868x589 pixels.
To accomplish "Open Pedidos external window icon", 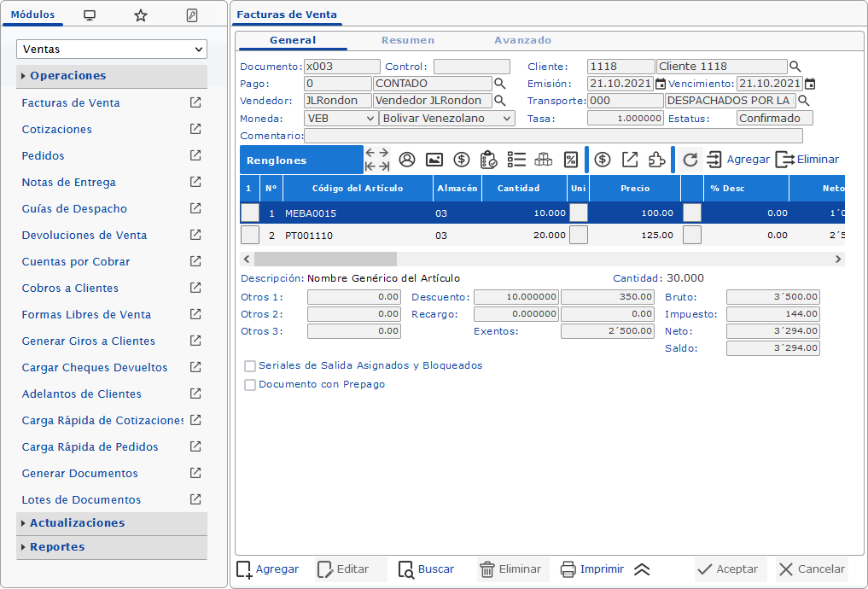I will [x=195, y=155].
